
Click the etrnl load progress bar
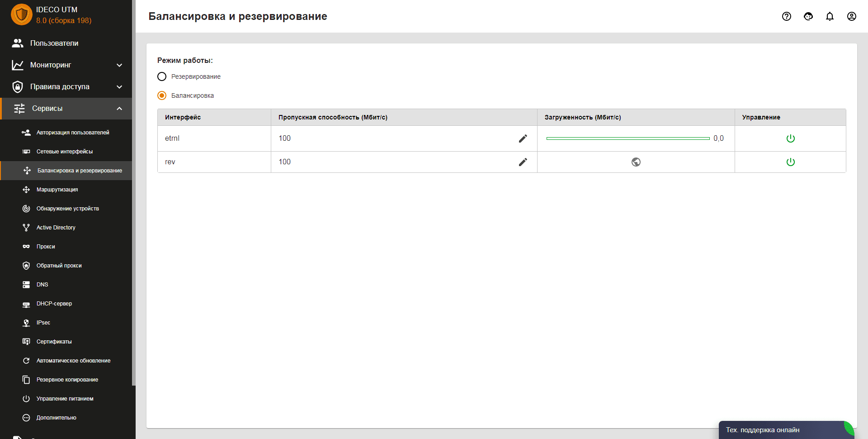point(627,138)
